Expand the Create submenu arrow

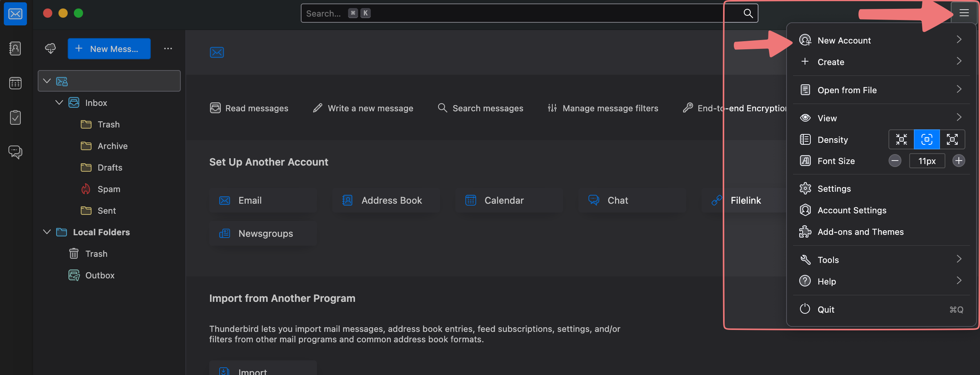(959, 61)
